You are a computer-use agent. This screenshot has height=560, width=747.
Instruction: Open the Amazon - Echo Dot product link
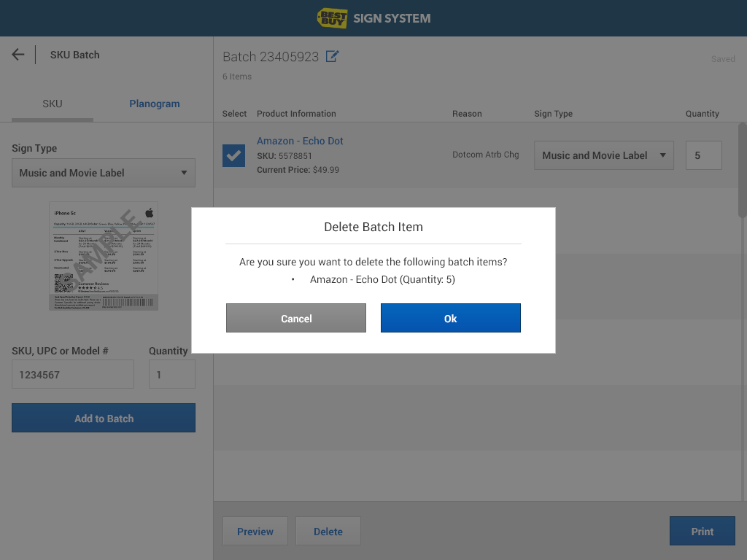click(x=300, y=141)
